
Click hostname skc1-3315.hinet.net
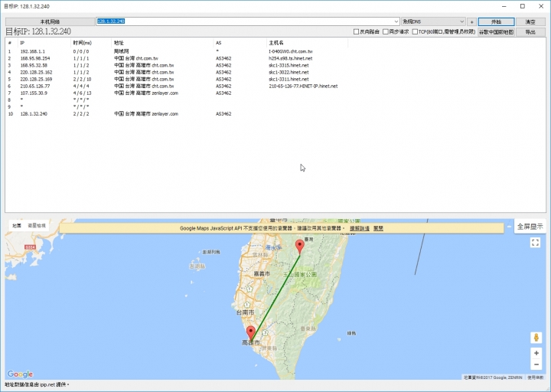[x=289, y=65]
